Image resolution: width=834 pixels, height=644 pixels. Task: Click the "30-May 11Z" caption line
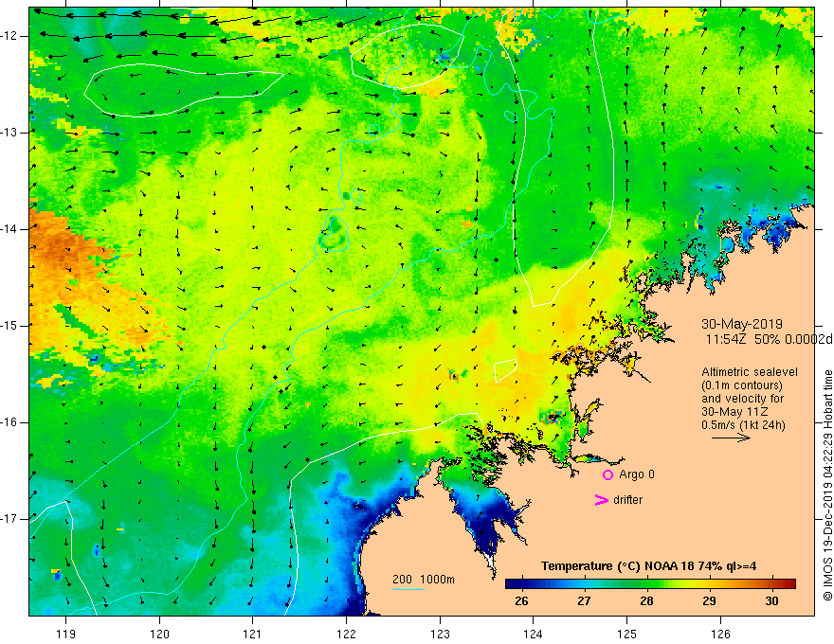coord(734,412)
